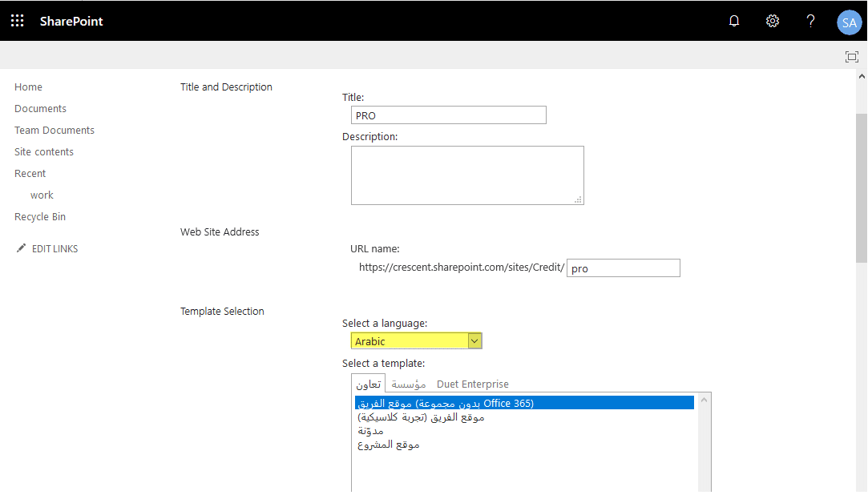This screenshot has width=868, height=499.
Task: Open the app launcher grid icon
Action: point(17,21)
